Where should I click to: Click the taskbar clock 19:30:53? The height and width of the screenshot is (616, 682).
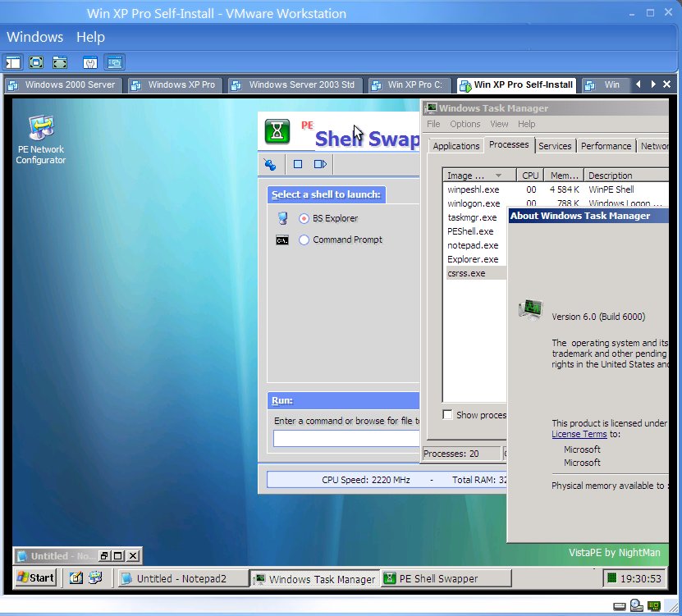click(640, 578)
